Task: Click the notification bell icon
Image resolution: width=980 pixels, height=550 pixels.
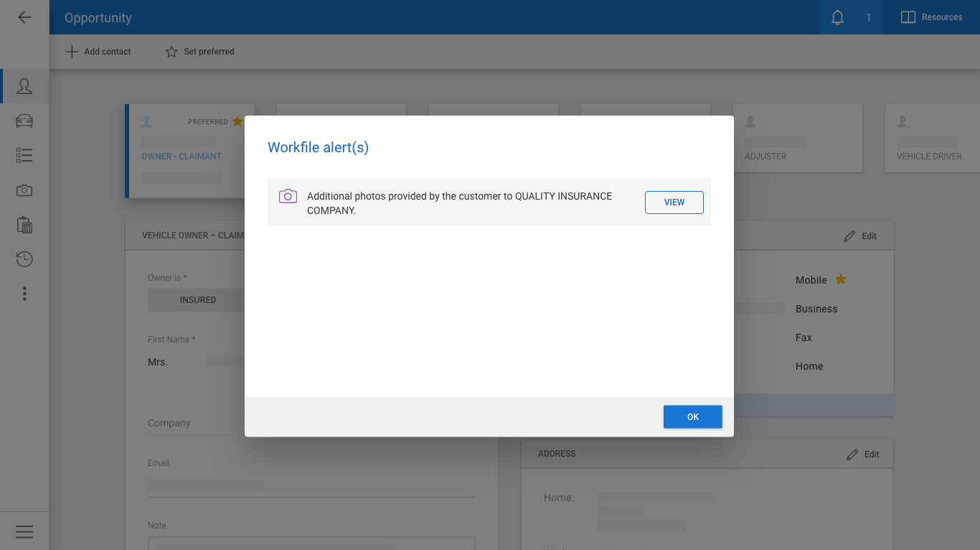Action: [837, 17]
